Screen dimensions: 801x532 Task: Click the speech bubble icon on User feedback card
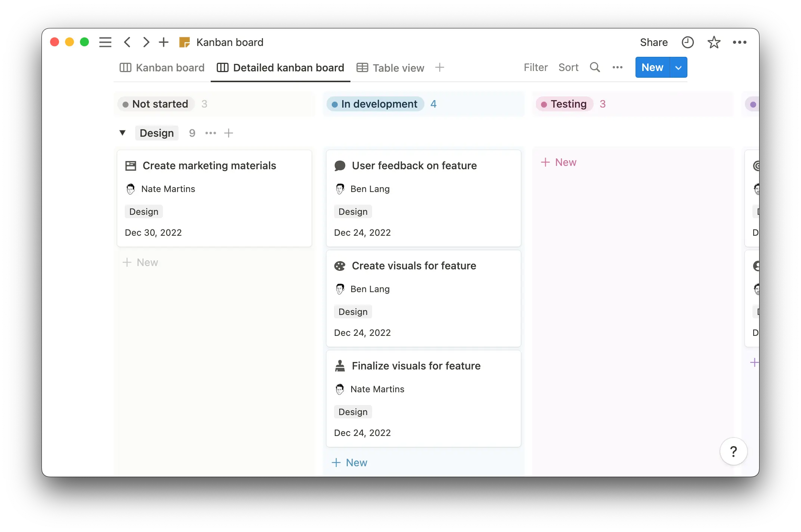pos(340,165)
